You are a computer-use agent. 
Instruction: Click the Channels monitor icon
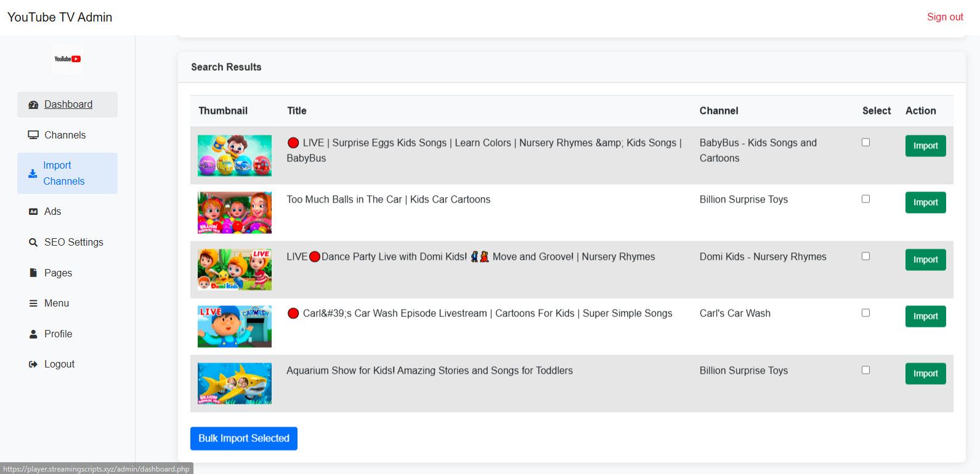coord(33,135)
